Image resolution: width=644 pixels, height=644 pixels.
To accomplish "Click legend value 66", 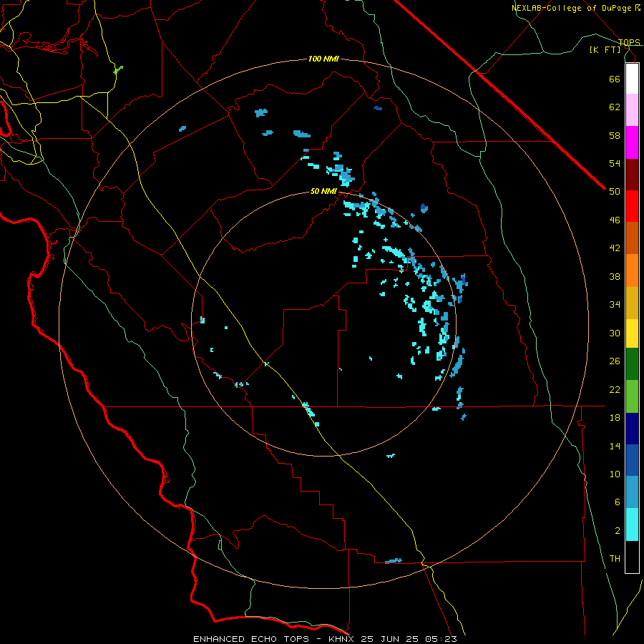I will point(615,79).
